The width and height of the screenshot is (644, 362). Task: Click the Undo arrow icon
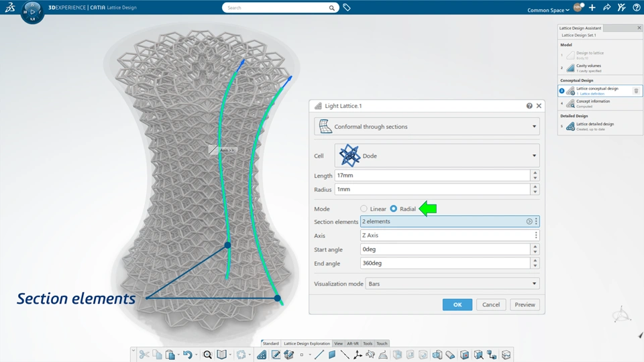click(188, 355)
